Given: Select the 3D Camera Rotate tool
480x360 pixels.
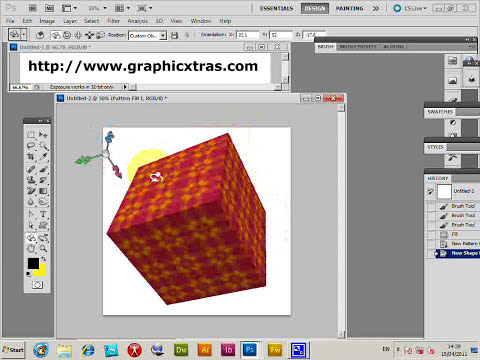Looking at the screenshot, I should (43, 238).
